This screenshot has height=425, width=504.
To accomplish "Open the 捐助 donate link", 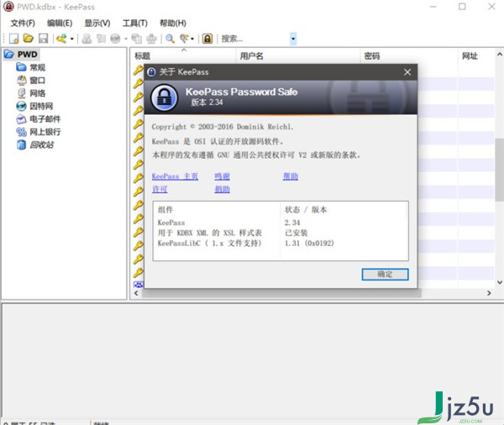I will pos(222,189).
